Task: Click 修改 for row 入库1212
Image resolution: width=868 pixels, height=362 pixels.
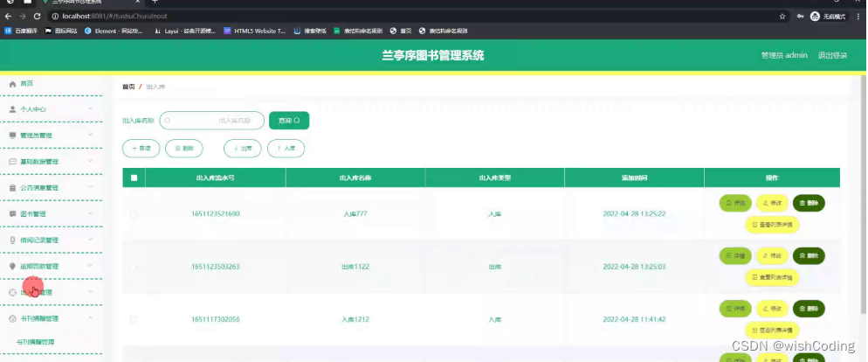Action: [x=772, y=309]
